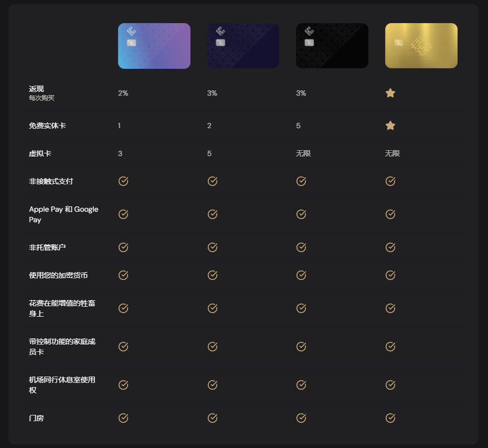Click the family member card checkmark for the black card
Screen dimensions: 488x448
tap(301, 347)
